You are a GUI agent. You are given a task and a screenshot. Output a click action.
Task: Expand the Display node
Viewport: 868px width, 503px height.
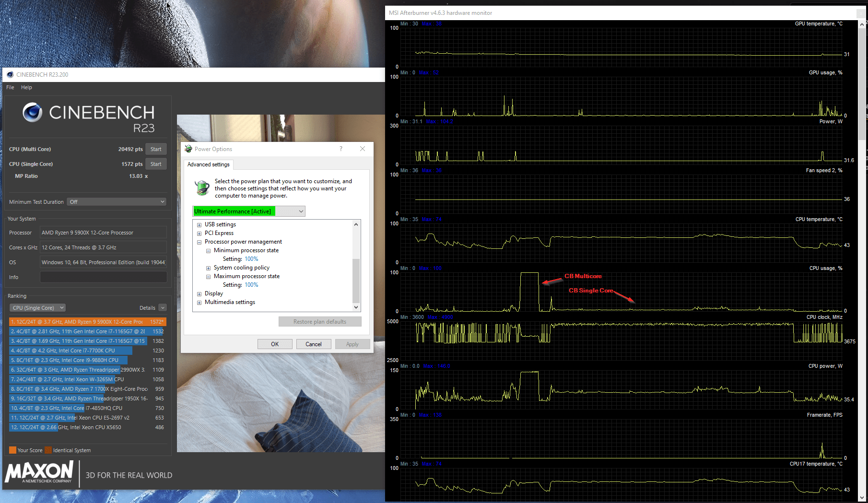click(x=199, y=294)
